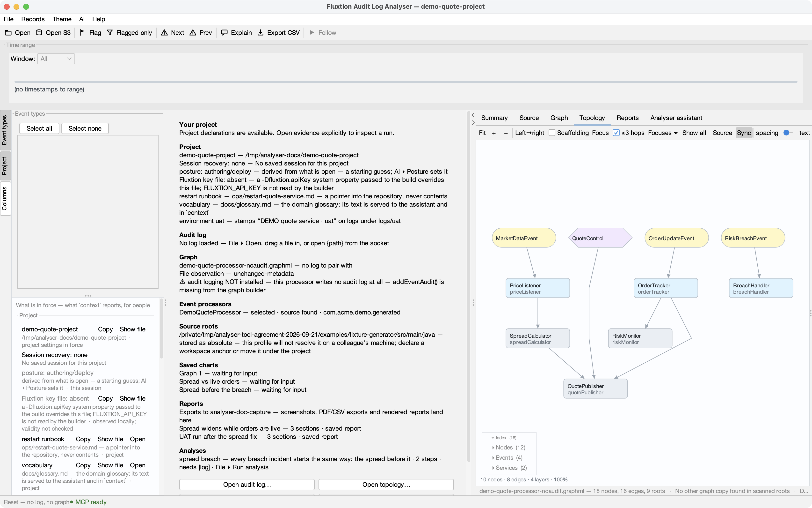The width and height of the screenshot is (812, 508).
Task: Toggle the Sync button in the Topology toolbar
Action: tap(744, 133)
